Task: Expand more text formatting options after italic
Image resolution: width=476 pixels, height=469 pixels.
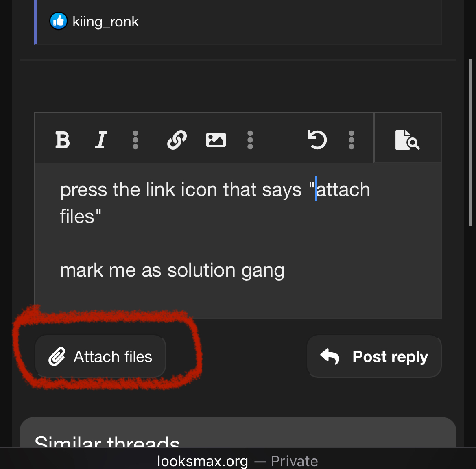Action: [135, 140]
